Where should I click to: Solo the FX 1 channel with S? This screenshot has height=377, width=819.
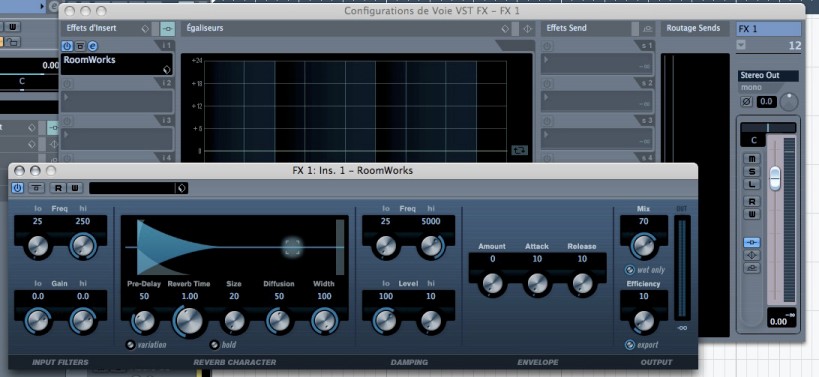[x=753, y=171]
